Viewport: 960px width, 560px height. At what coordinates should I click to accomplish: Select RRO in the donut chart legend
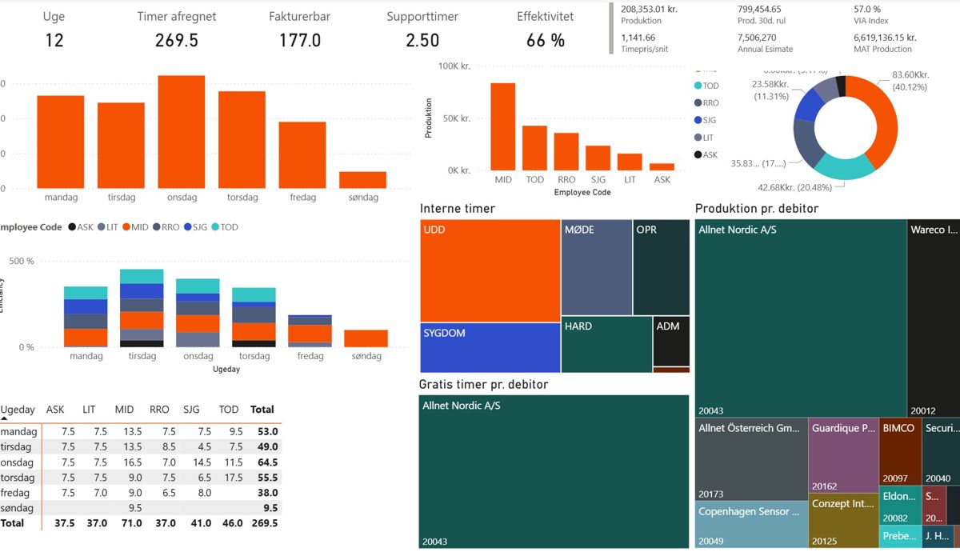pyautogui.click(x=706, y=103)
